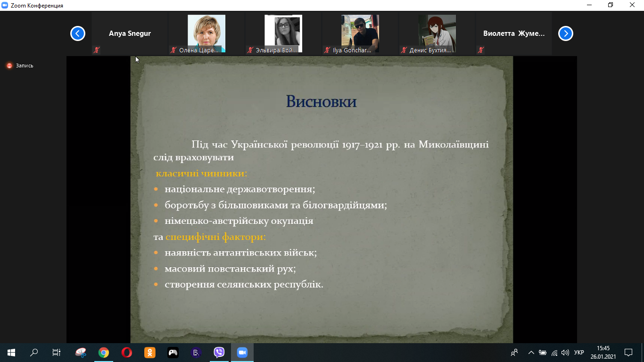The image size is (644, 362).
Task: Click the Zoom icon in the taskbar
Action: (242, 353)
